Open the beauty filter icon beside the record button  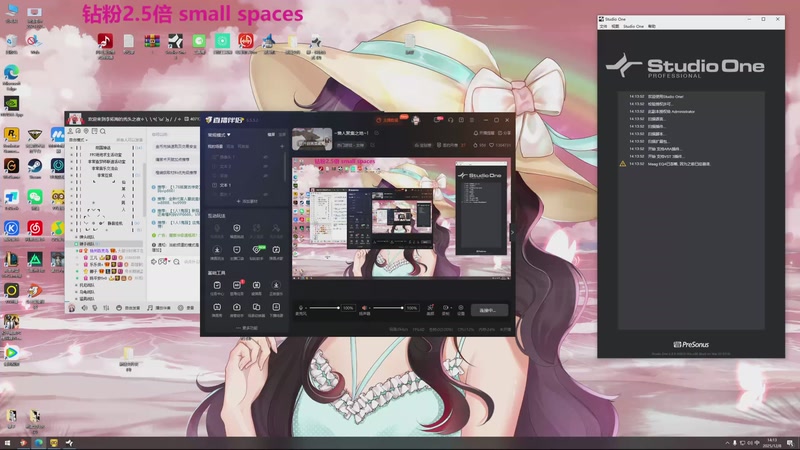[430, 308]
